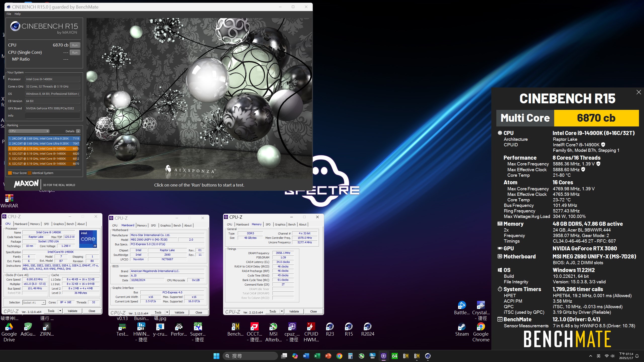644x362 pixels.
Task: Open Tools dropdown arrow in CPU-Z Mainboard window
Action: click(167, 312)
